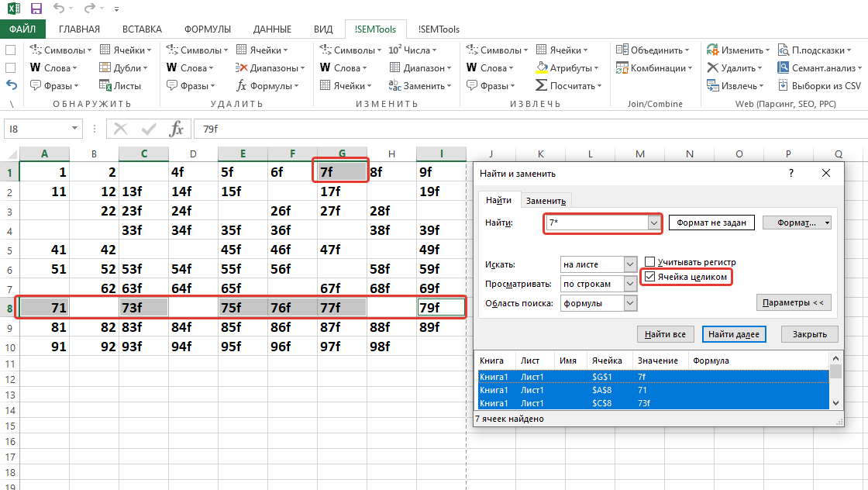Click the Закрыть button
Image resolution: width=868 pixels, height=490 pixels.
pos(809,334)
